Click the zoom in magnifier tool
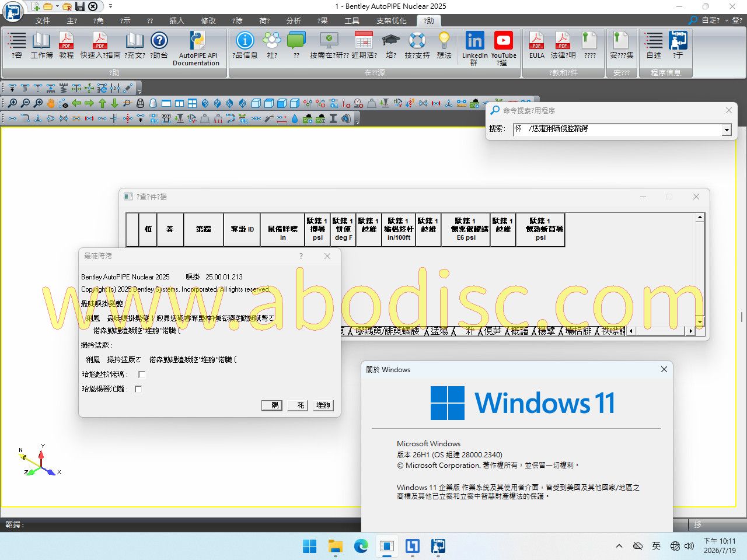 point(12,103)
